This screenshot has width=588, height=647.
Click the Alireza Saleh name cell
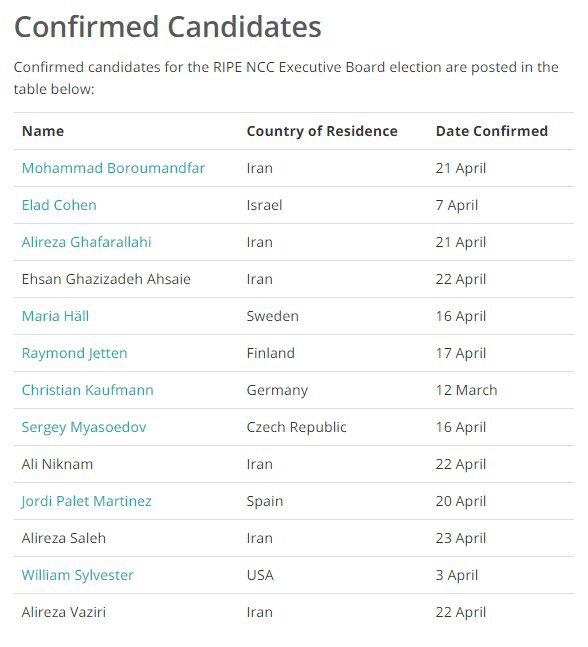pyautogui.click(x=64, y=538)
